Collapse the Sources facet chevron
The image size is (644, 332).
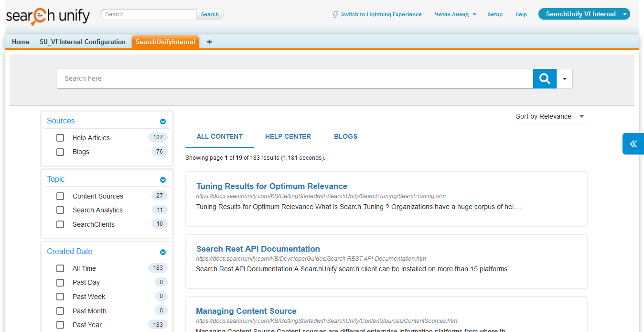[163, 122]
